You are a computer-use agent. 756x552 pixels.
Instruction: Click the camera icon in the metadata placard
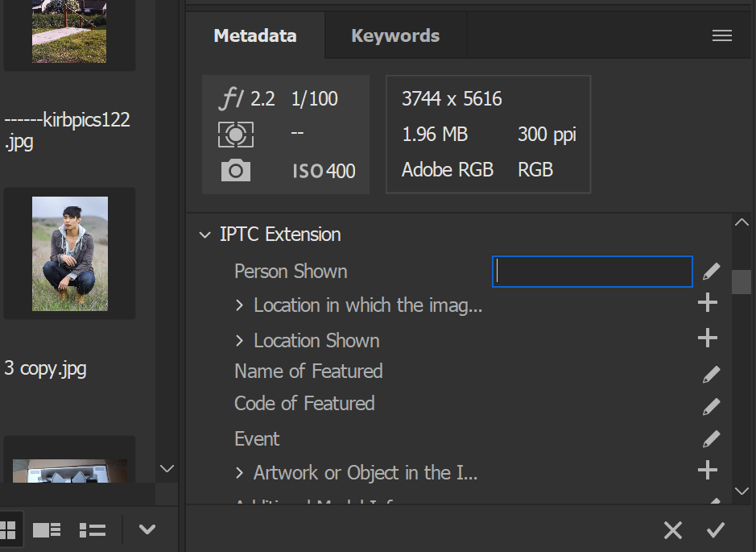click(235, 170)
